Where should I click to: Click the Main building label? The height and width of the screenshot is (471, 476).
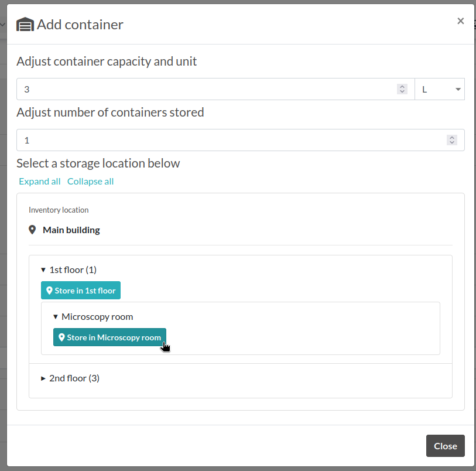pyautogui.click(x=71, y=230)
